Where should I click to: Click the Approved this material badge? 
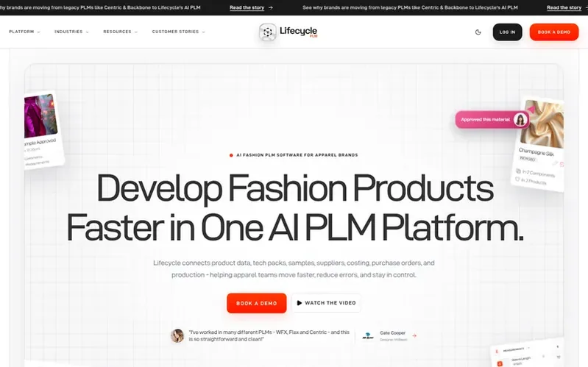(492, 120)
